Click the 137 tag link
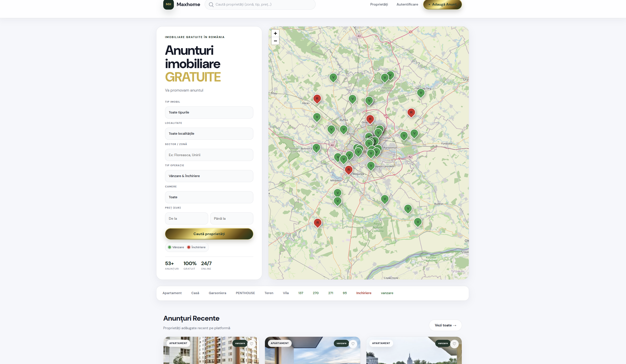 [301, 293]
